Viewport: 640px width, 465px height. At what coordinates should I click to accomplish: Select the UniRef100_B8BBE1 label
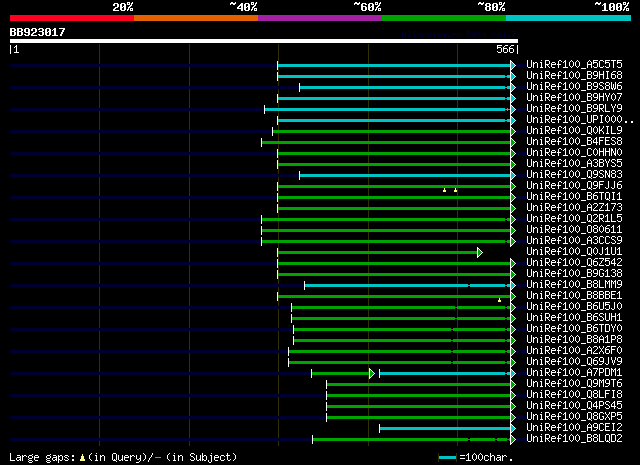[x=574, y=296]
